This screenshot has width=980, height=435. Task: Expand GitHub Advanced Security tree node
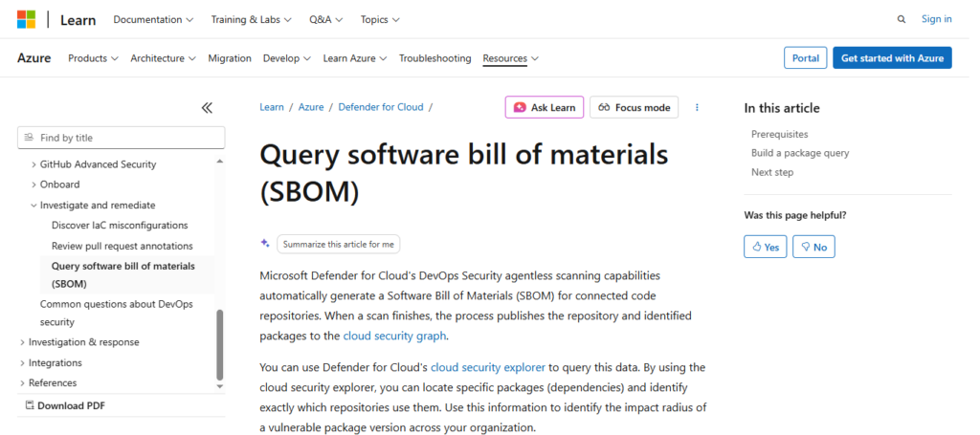click(x=33, y=164)
